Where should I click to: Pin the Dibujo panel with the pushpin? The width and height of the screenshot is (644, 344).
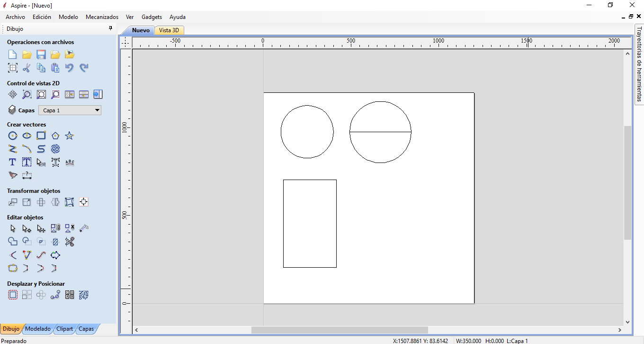coord(111,28)
